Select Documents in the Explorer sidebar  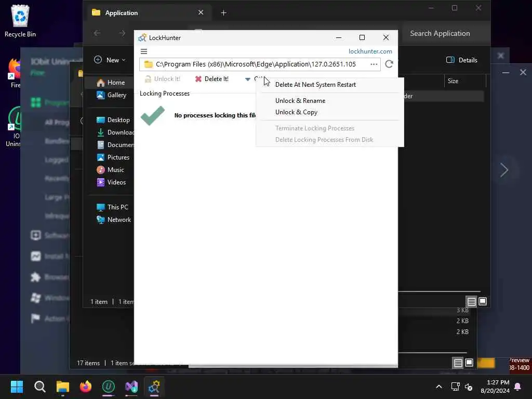click(x=115, y=145)
